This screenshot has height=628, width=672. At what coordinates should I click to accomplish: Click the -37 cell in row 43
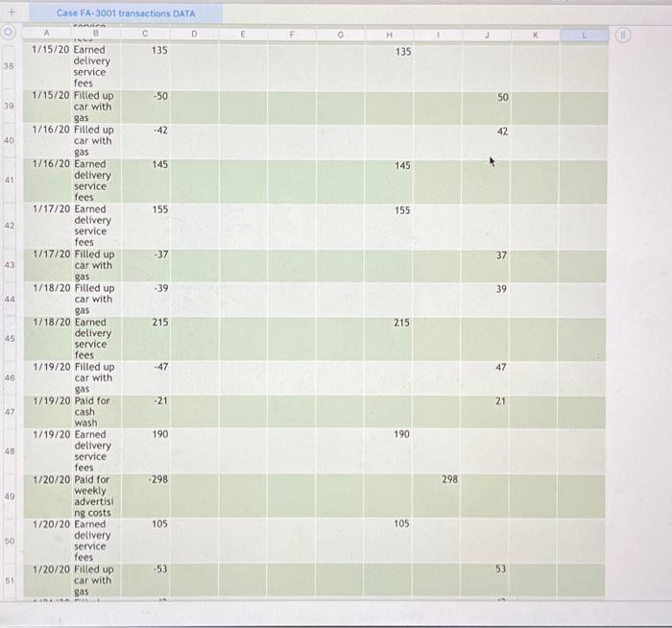[x=146, y=265]
